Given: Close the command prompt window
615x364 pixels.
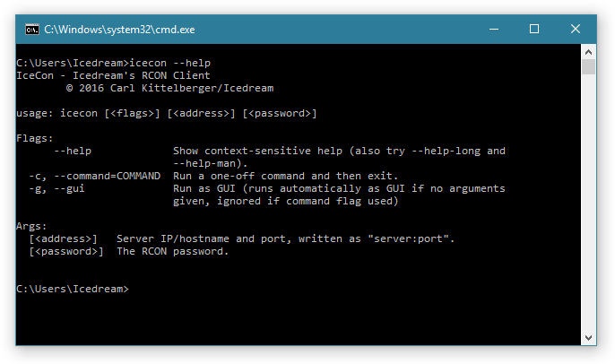Looking at the screenshot, I should point(576,29).
